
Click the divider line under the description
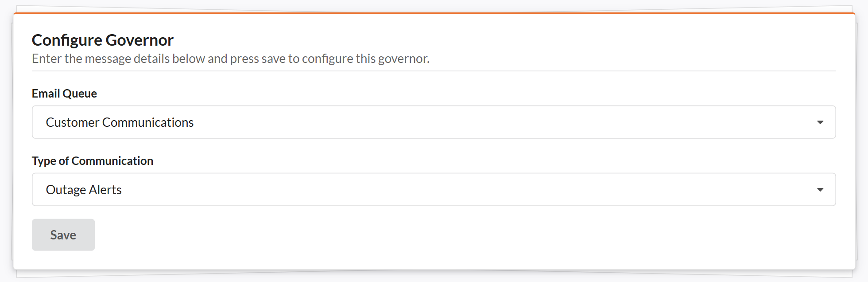pyautogui.click(x=434, y=71)
